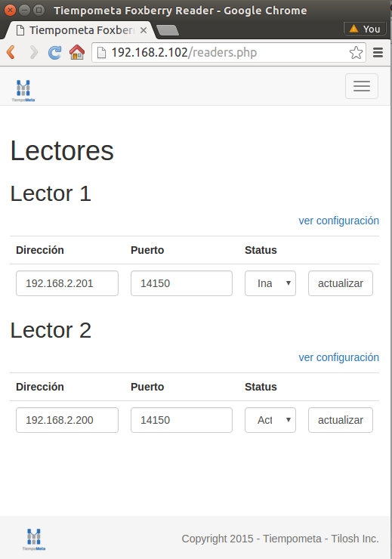The image size is (392, 559).
Task: Click Lector 1 Dirección field 192.168.2.201
Action: pyautogui.click(x=67, y=283)
